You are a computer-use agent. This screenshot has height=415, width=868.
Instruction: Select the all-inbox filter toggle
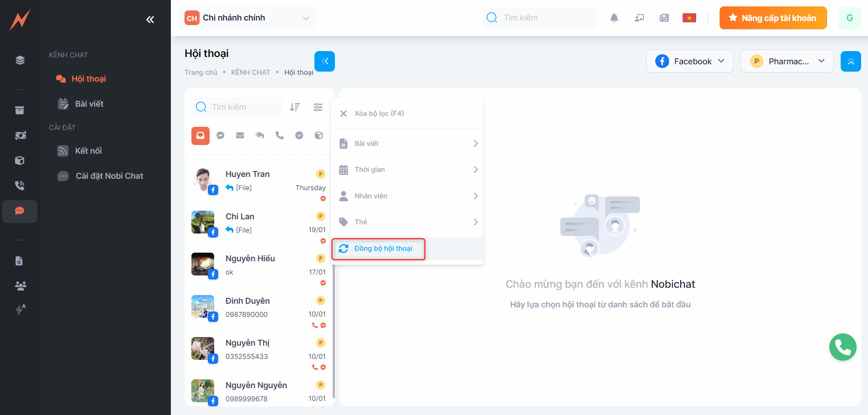click(x=200, y=135)
